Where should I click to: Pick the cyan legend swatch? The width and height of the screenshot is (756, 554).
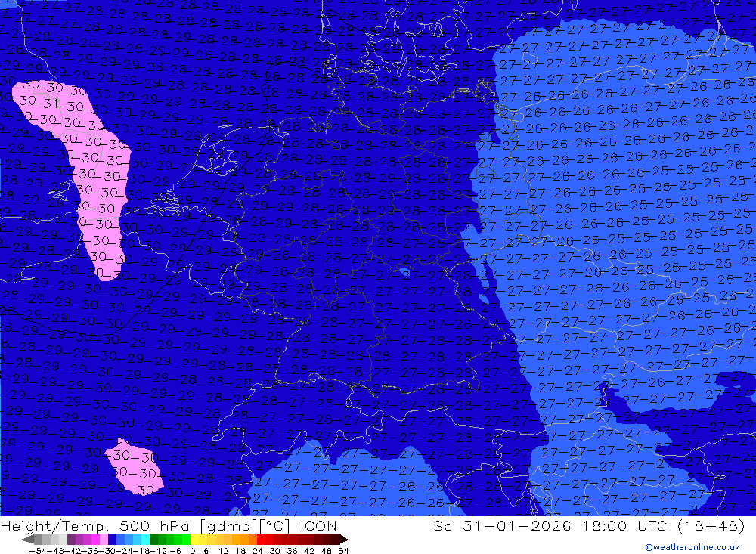[145, 540]
